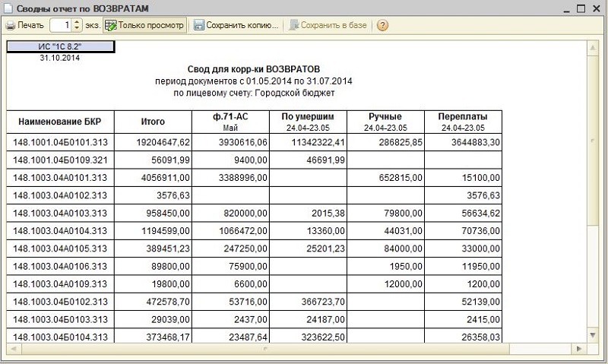The height and width of the screenshot is (364, 608).
Task: Click the Печать printer button
Action: pyautogui.click(x=25, y=25)
